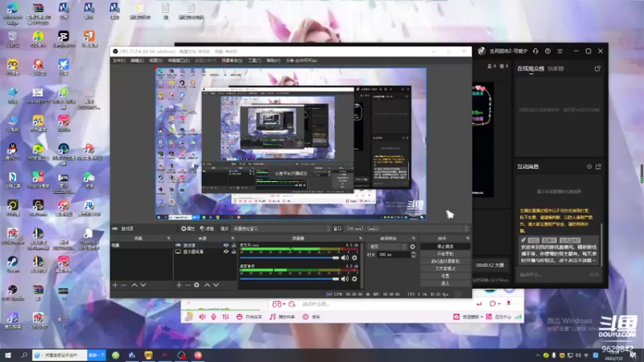Viewport: 644px width, 362px height.
Task: Open window selection dropdown in OBS toolbar
Action: 407,228
